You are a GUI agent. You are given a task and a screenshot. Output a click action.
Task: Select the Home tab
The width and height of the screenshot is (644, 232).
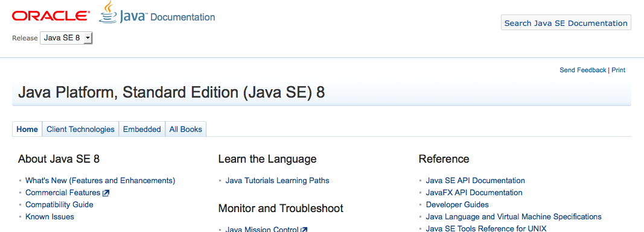27,129
